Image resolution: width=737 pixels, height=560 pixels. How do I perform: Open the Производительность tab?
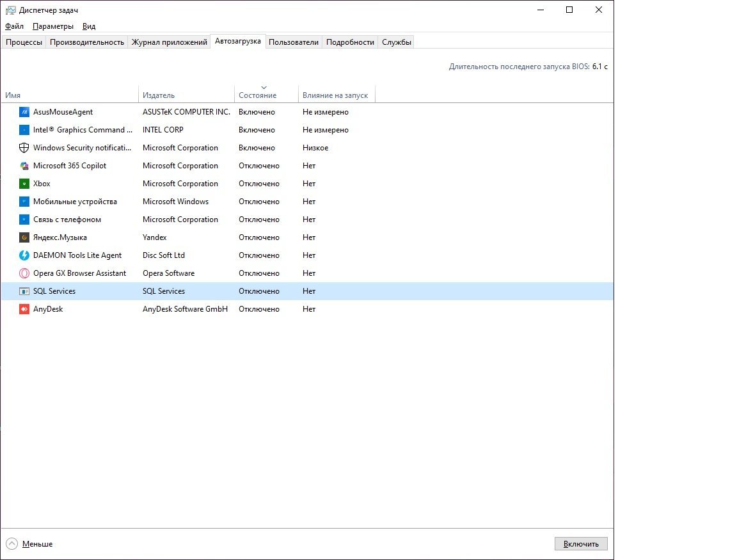[87, 42]
